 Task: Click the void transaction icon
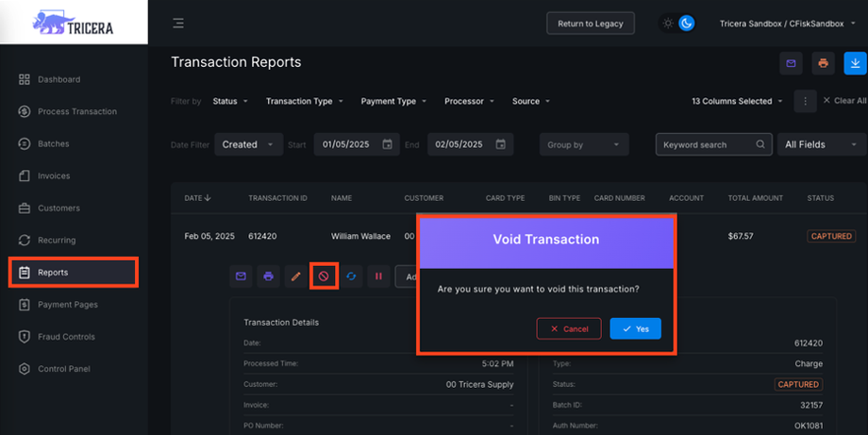coord(324,276)
